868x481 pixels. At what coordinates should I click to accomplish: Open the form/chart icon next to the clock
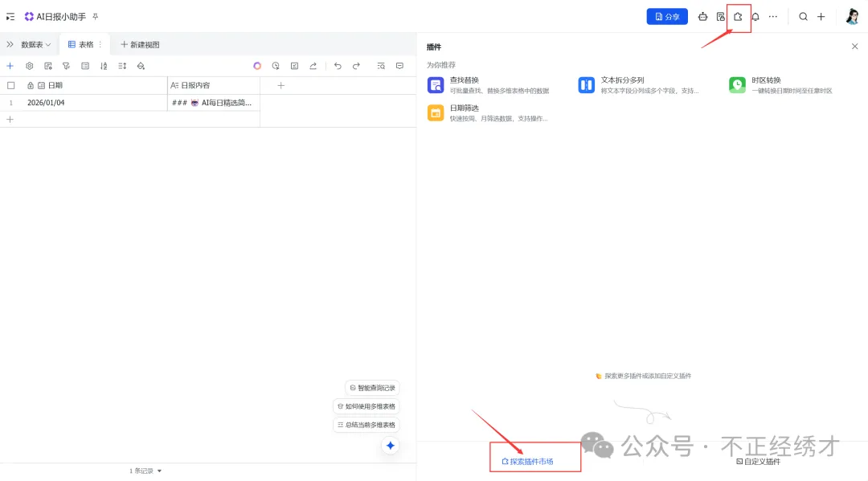[294, 66]
